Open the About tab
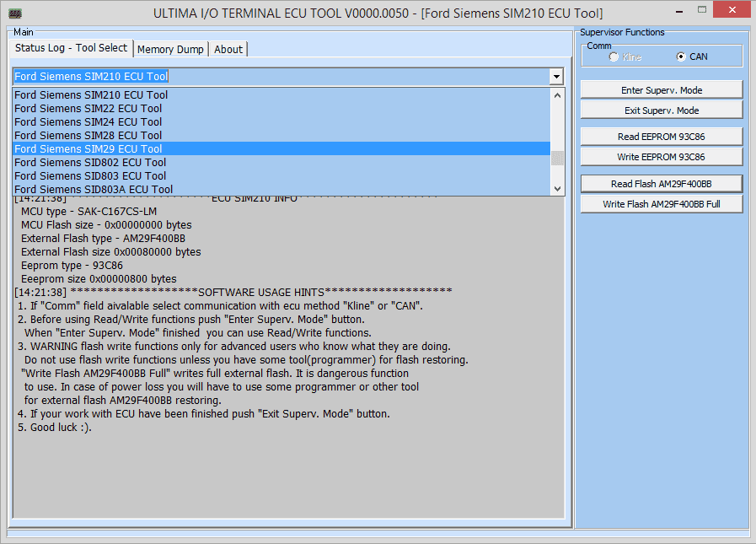The height and width of the screenshot is (544, 756). coord(228,49)
